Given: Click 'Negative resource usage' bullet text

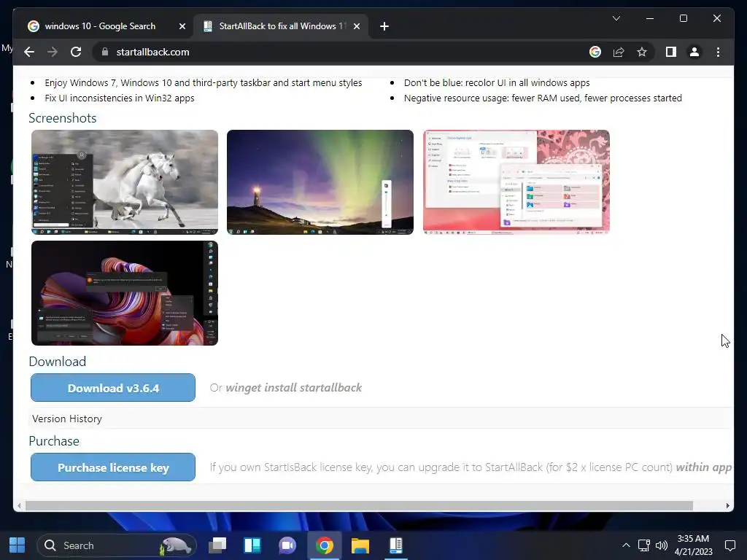Looking at the screenshot, I should 543,98.
